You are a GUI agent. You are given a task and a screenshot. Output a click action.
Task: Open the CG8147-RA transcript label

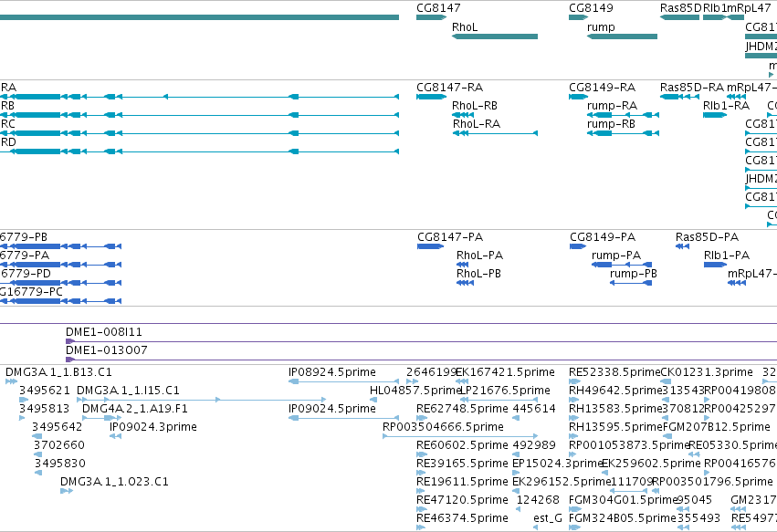tap(449, 88)
